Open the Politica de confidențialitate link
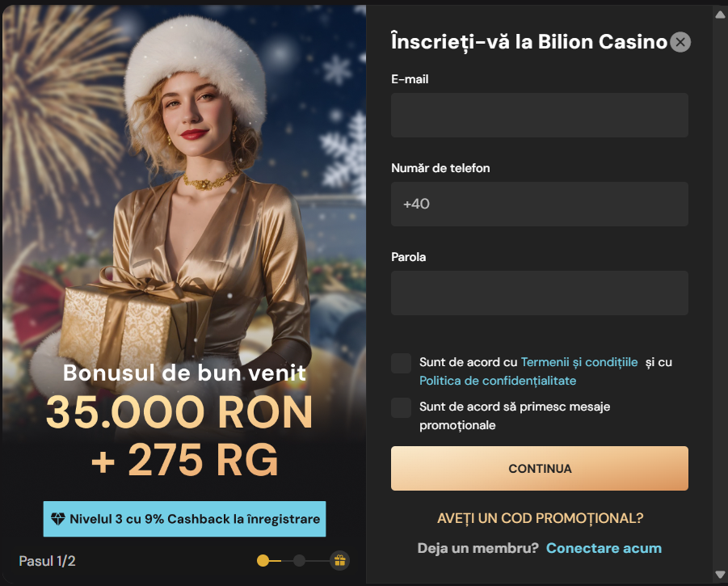Screen dimensions: 728x586 pos(498,380)
